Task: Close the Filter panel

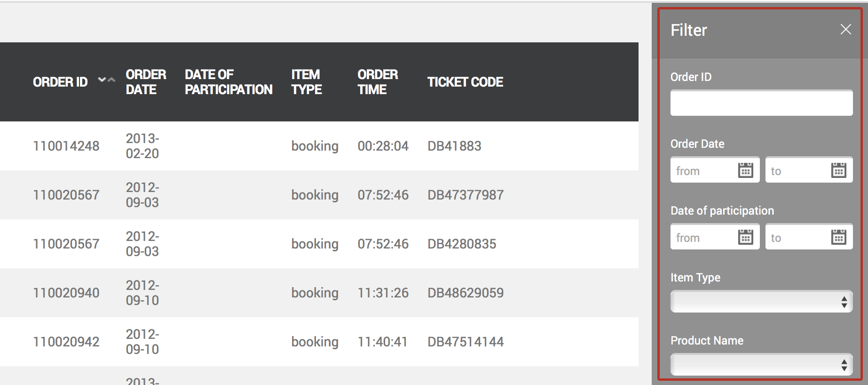Action: pyautogui.click(x=845, y=29)
